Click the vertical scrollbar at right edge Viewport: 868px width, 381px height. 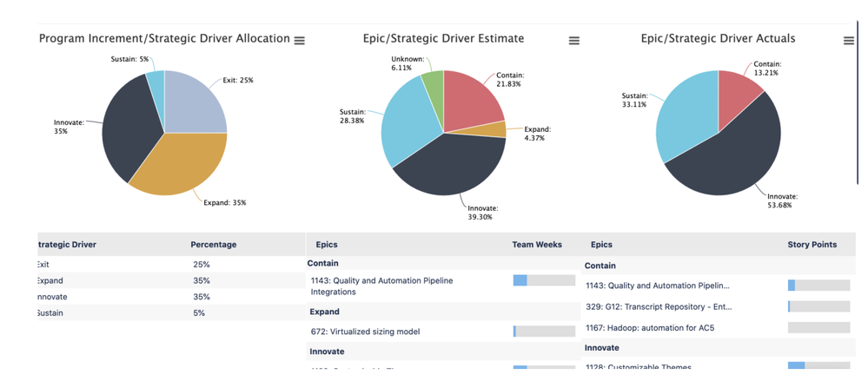pos(857,105)
